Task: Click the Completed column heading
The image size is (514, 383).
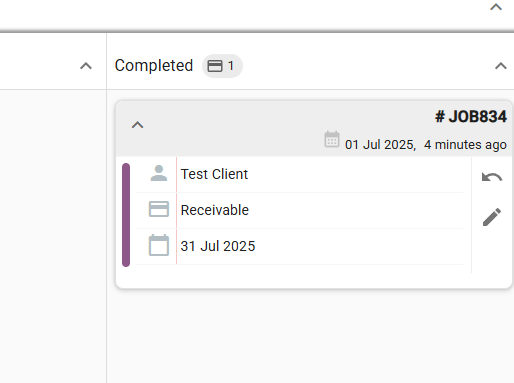Action: pyautogui.click(x=154, y=65)
